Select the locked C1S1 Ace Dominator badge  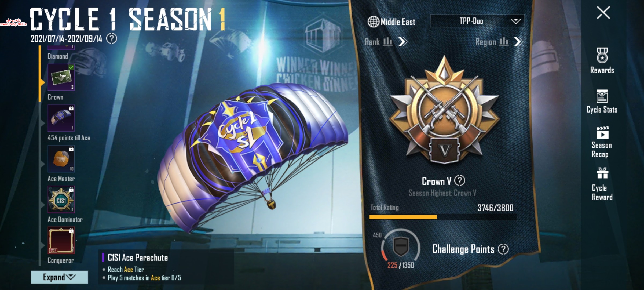click(61, 200)
